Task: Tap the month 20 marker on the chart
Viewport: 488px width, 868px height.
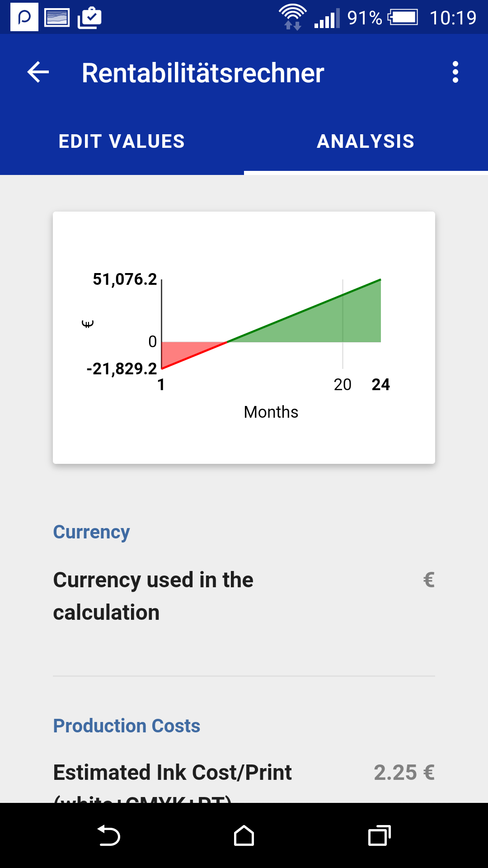Action: [x=343, y=384]
